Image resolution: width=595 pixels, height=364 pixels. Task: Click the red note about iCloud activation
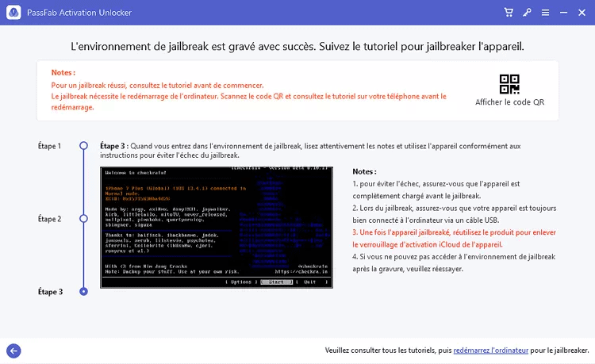[454, 239]
